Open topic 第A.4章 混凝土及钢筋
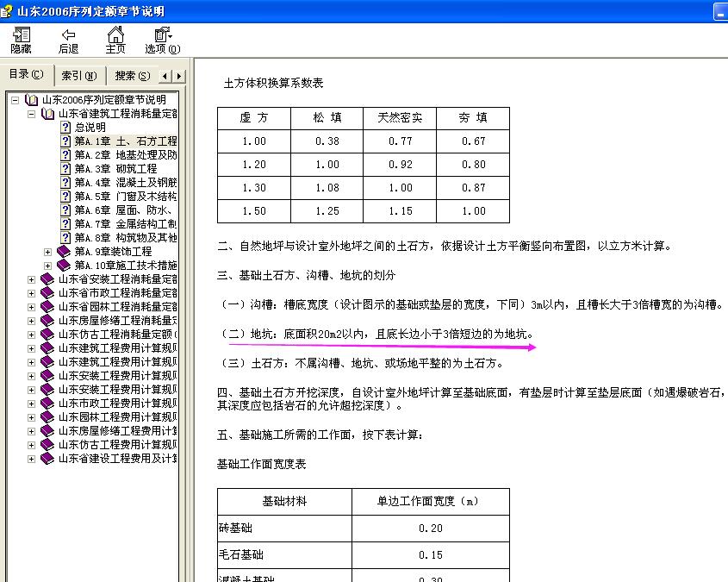The height and width of the screenshot is (582, 728). [126, 183]
